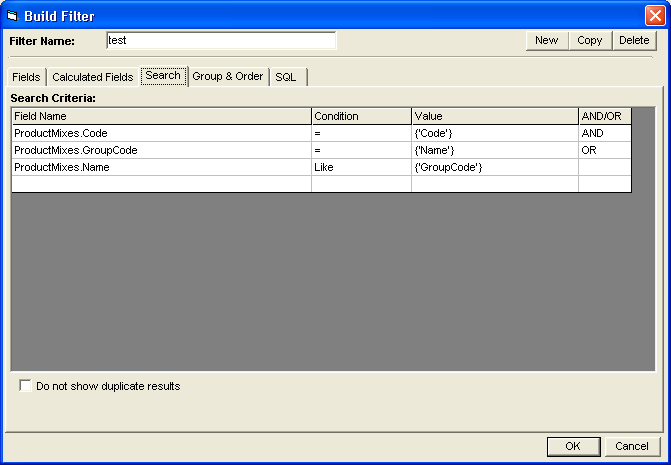Click the empty Field Name cell in last row

tap(160, 184)
